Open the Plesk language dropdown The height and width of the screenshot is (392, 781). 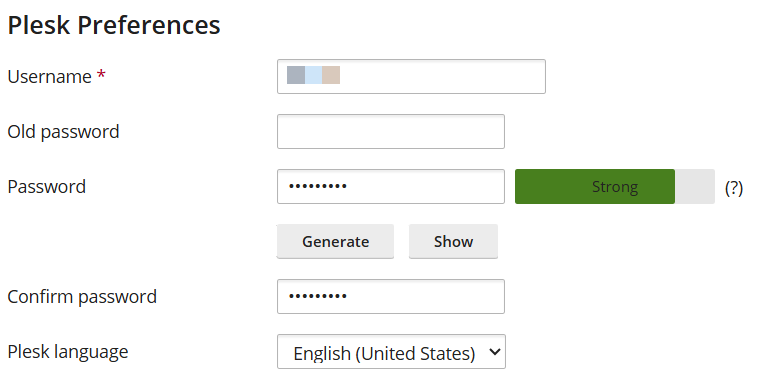391,352
